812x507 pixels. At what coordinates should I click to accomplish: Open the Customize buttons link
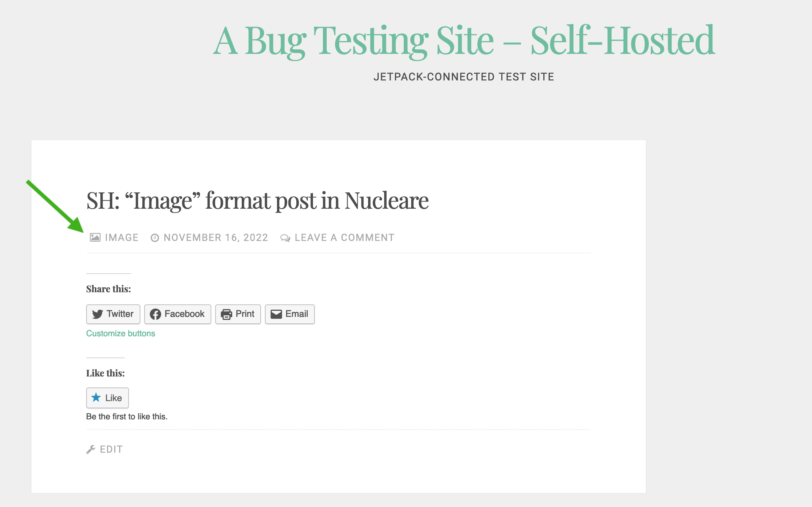click(121, 333)
